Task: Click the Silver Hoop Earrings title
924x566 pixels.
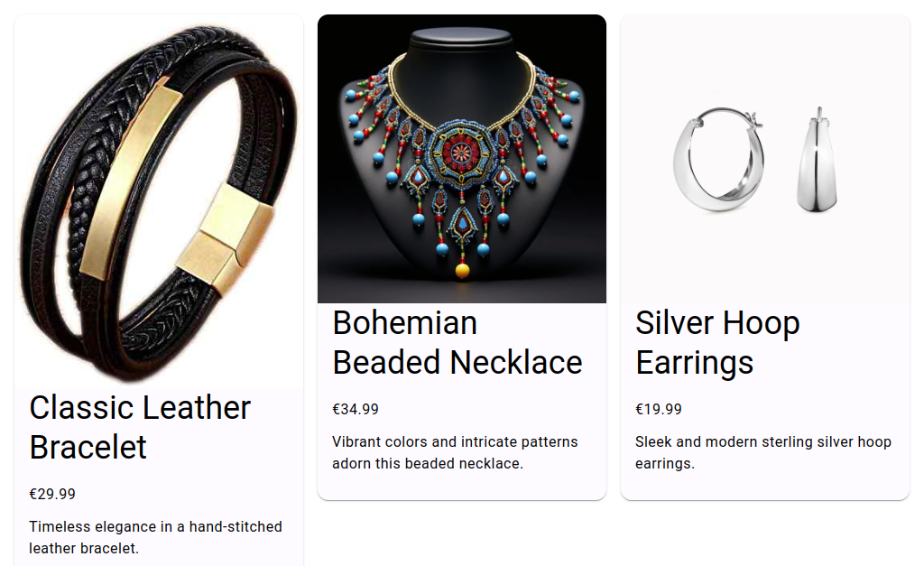Action: [717, 342]
